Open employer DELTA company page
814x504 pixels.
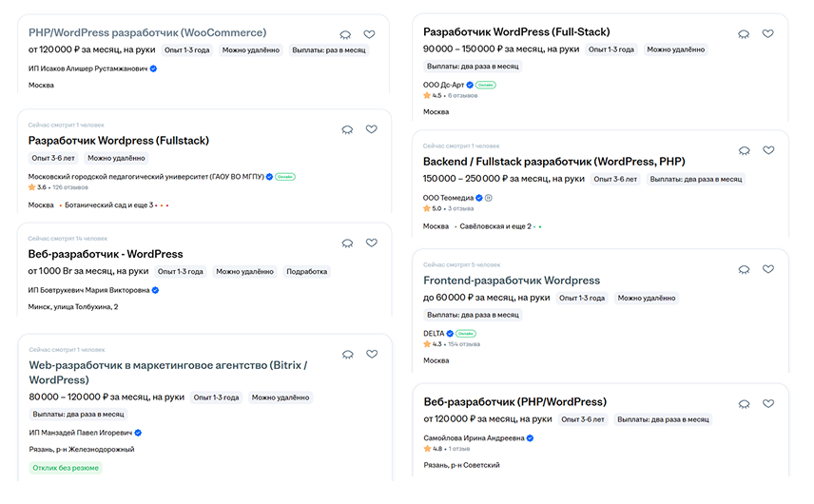click(434, 333)
